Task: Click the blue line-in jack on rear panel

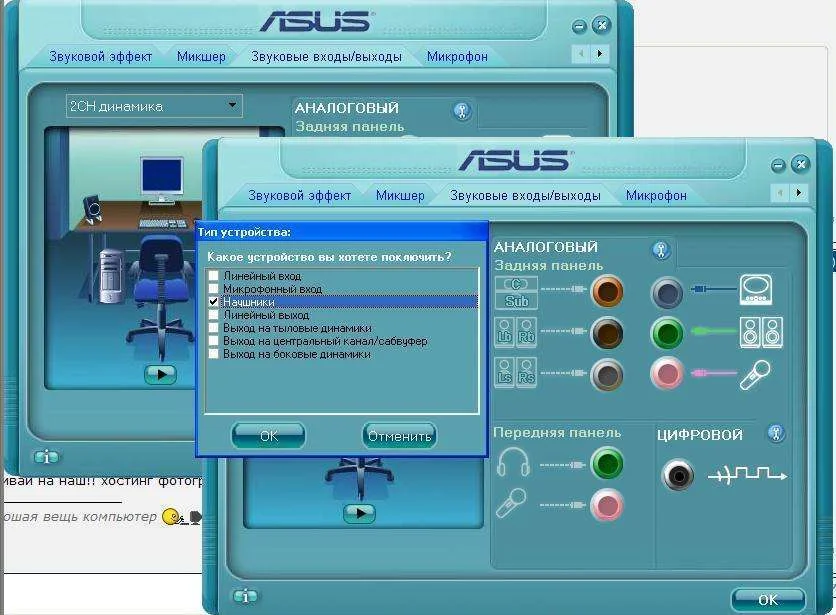Action: click(667, 292)
